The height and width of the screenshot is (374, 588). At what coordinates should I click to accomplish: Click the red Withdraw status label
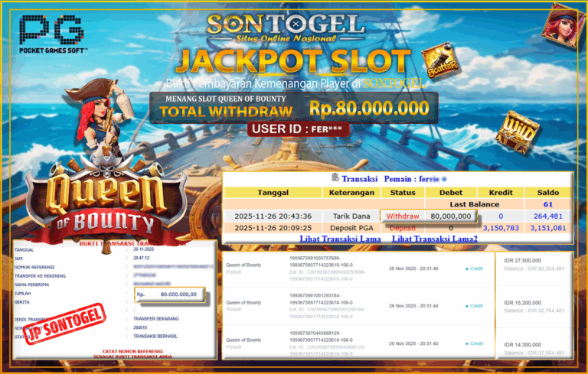tap(403, 216)
